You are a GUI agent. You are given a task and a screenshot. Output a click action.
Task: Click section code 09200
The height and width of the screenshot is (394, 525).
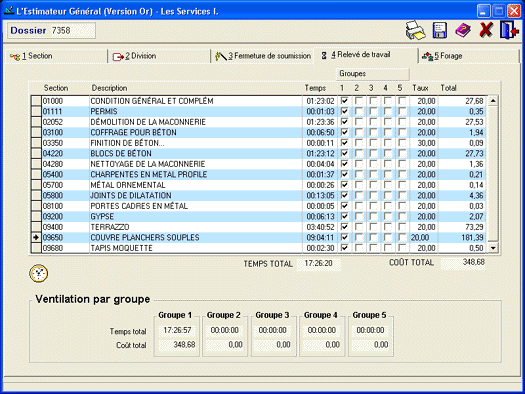pos(53,217)
